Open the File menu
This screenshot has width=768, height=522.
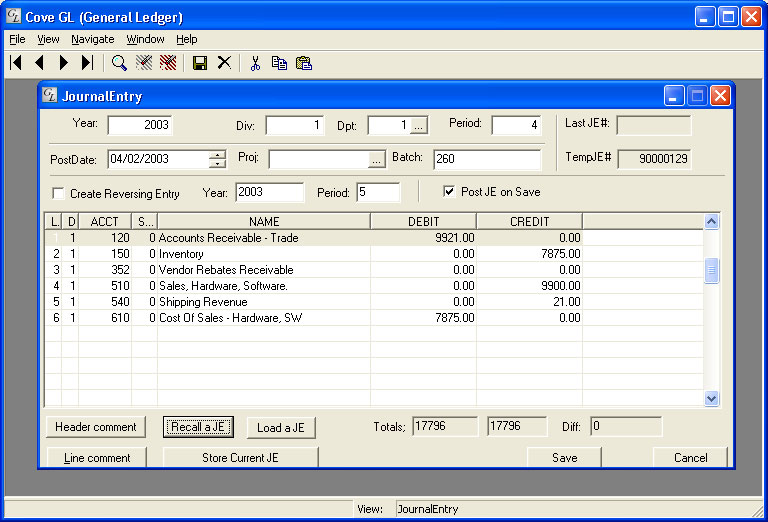17,39
